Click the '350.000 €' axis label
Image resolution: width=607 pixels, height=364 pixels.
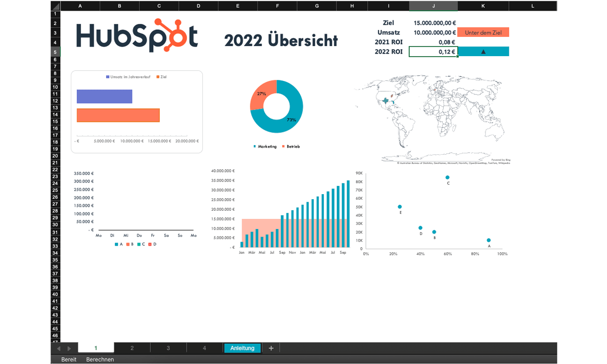(84, 173)
